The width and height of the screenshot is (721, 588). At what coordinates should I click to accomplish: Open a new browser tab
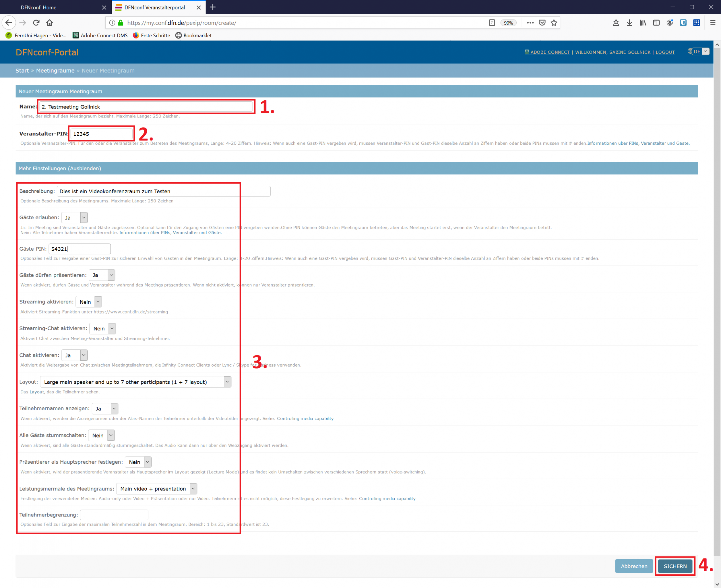coord(213,7)
